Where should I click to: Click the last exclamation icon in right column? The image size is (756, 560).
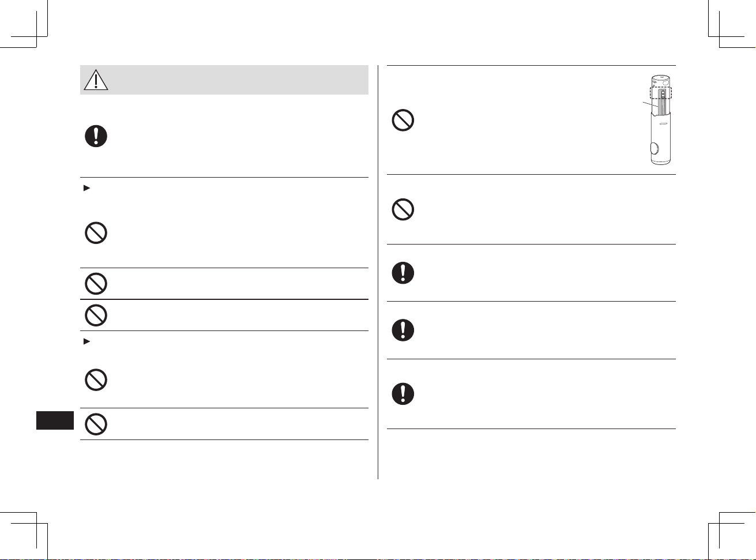click(x=403, y=393)
